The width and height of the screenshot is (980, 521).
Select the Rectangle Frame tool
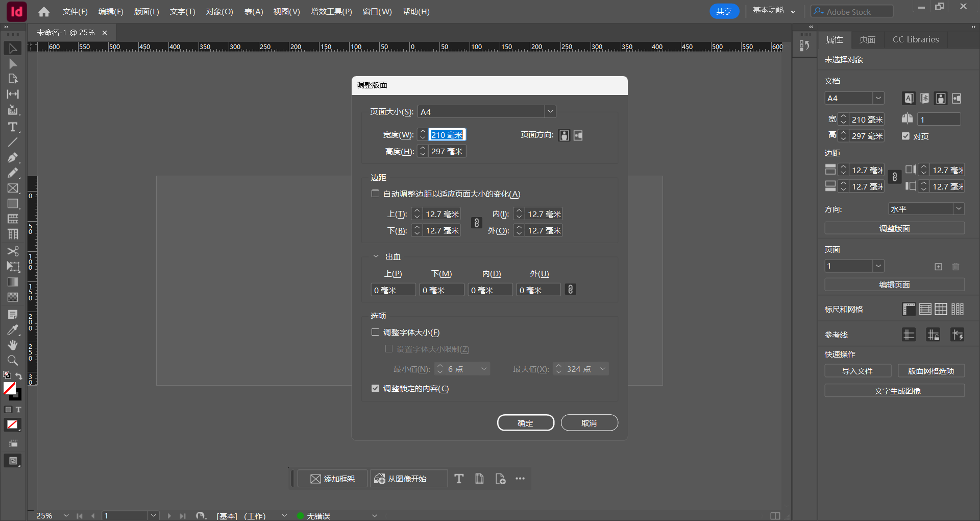(13, 188)
